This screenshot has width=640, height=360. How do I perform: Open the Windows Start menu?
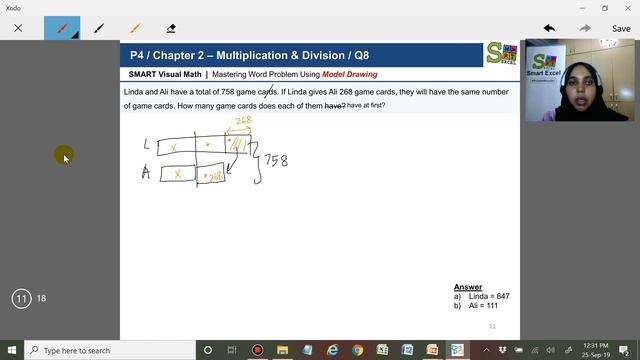click(12, 350)
